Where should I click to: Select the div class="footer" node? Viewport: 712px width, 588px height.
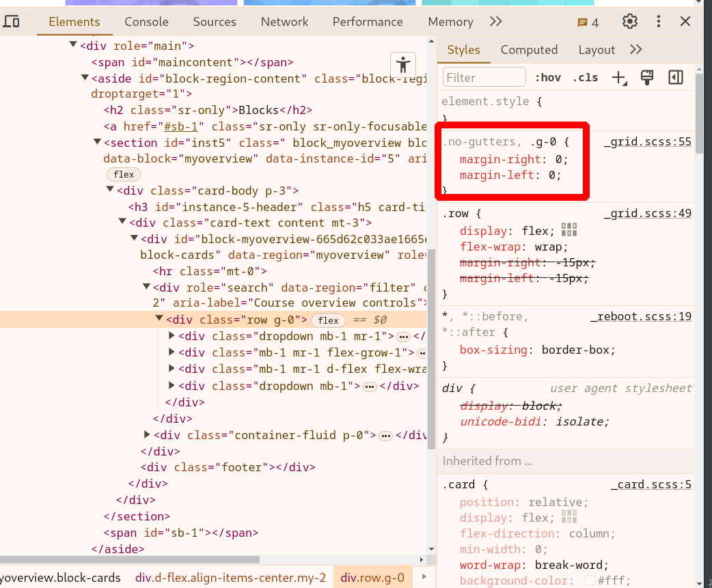(228, 467)
